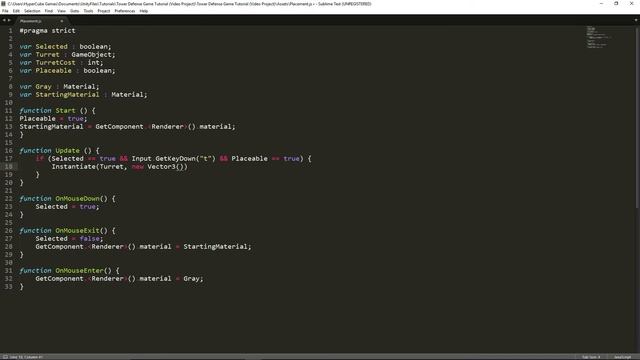The image size is (640, 360).
Task: Click 'Start' function name on line 11
Action: pyautogui.click(x=65, y=111)
